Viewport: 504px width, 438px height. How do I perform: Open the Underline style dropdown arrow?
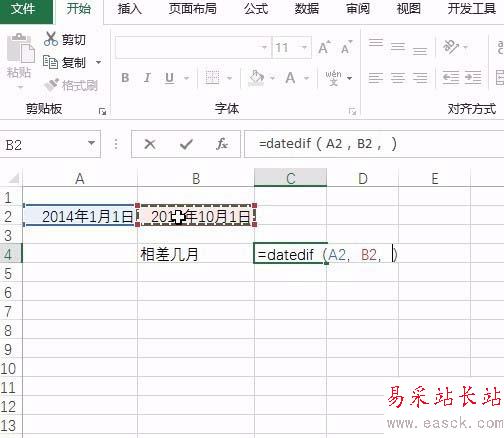(x=187, y=79)
